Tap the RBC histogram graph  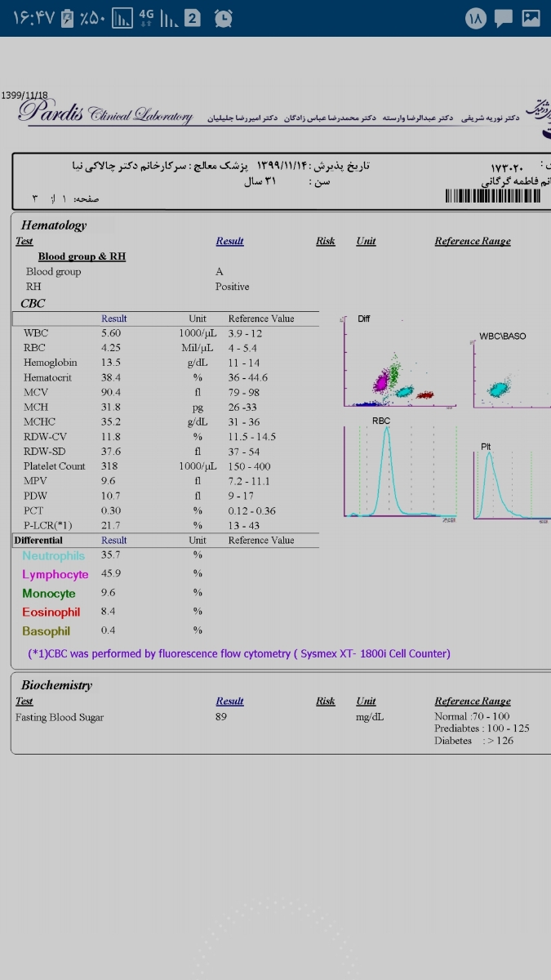[x=399, y=471]
